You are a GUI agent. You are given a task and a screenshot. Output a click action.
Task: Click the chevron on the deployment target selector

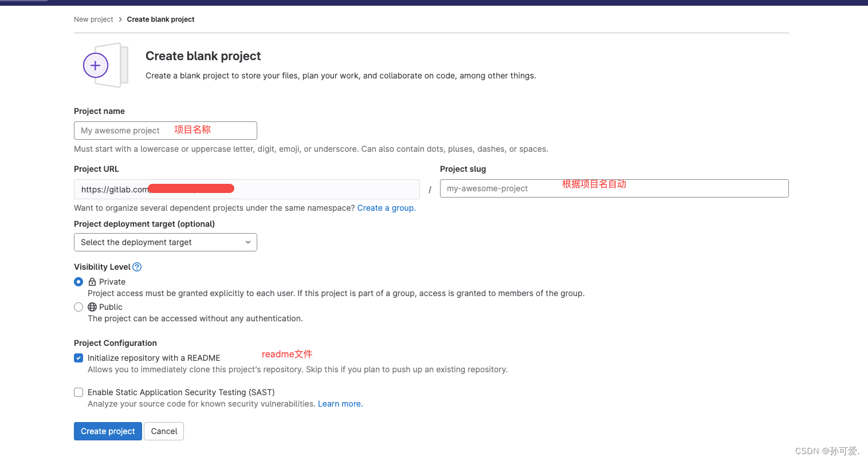[248, 242]
